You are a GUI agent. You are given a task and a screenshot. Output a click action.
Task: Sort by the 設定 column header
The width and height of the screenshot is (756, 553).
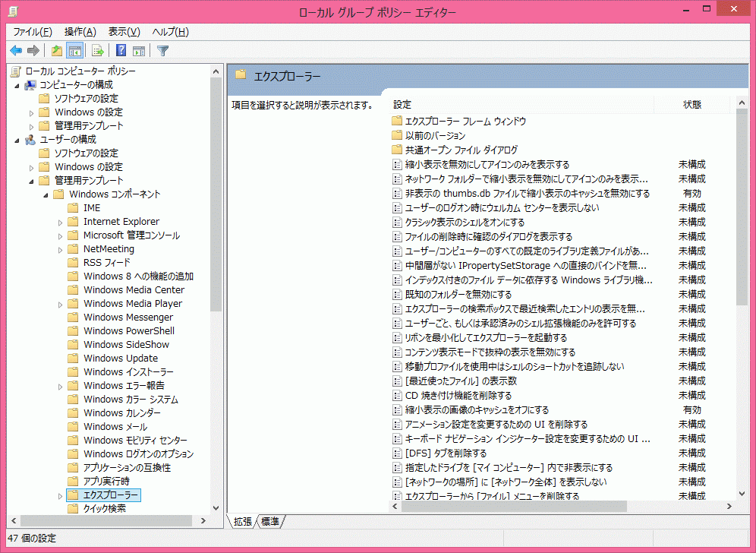(x=521, y=104)
